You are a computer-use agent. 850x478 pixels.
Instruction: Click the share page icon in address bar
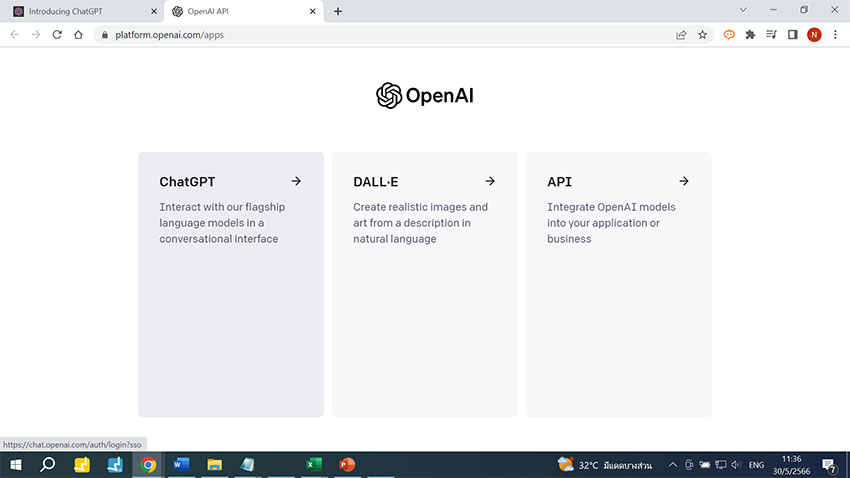tap(681, 34)
